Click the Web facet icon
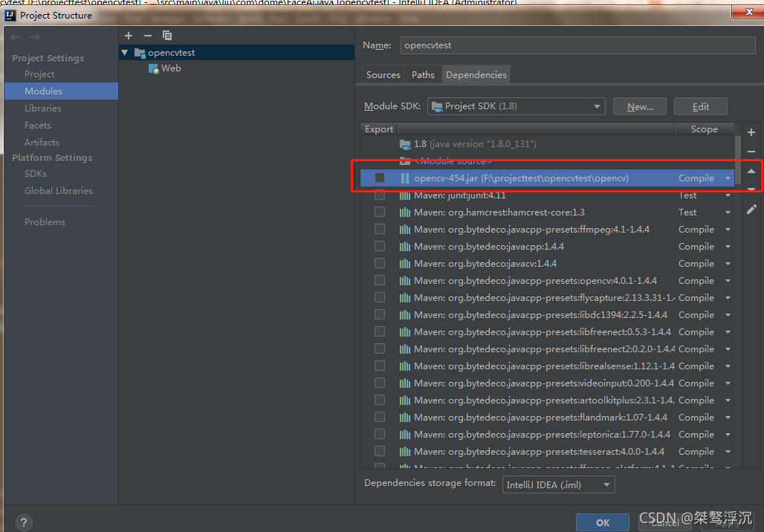Viewport: 764px width, 532px height. coord(154,68)
